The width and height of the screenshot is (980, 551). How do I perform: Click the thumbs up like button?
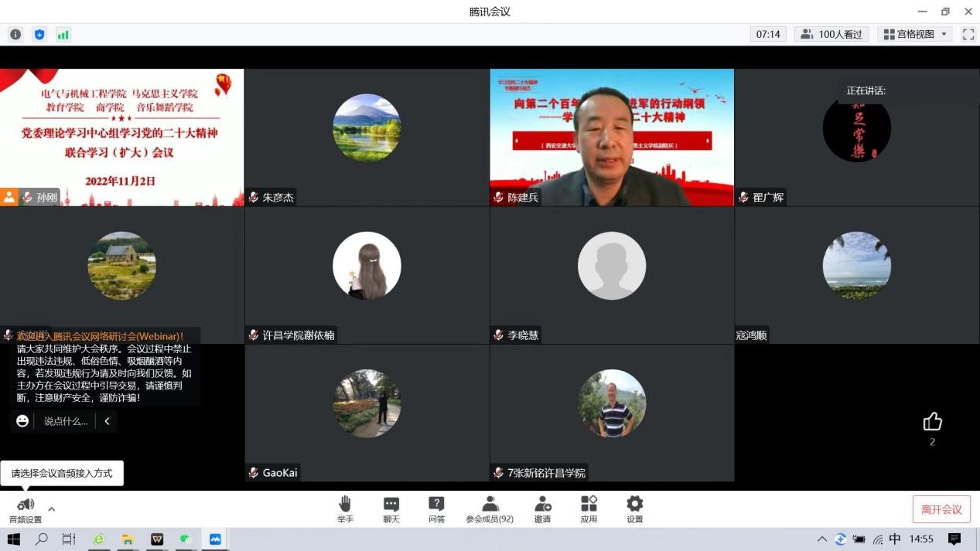pyautogui.click(x=932, y=422)
